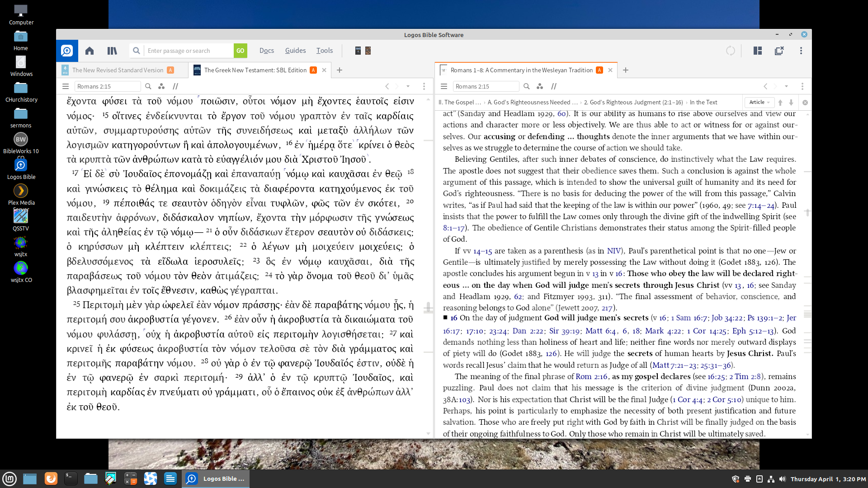Image resolution: width=868 pixels, height=488 pixels.
Task: Expand the history dropdown arrow in Greek panel
Action: (408, 86)
